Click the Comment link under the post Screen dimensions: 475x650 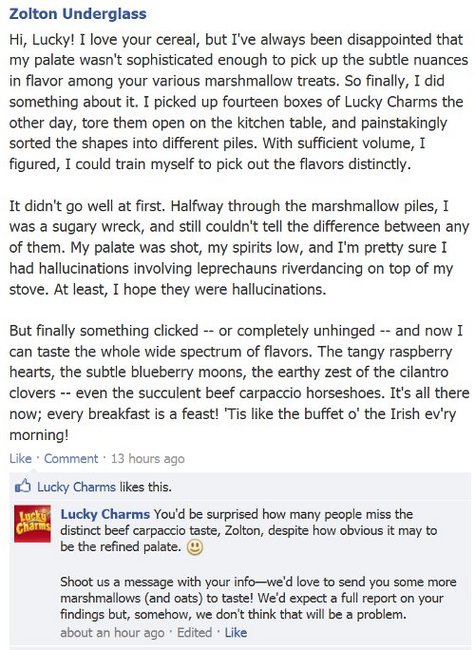pos(71,458)
